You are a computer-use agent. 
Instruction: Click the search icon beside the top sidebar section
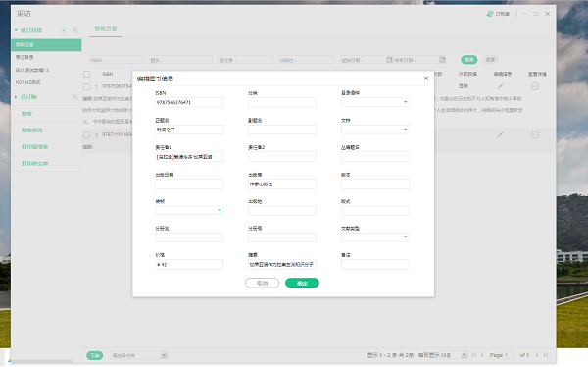(x=75, y=30)
